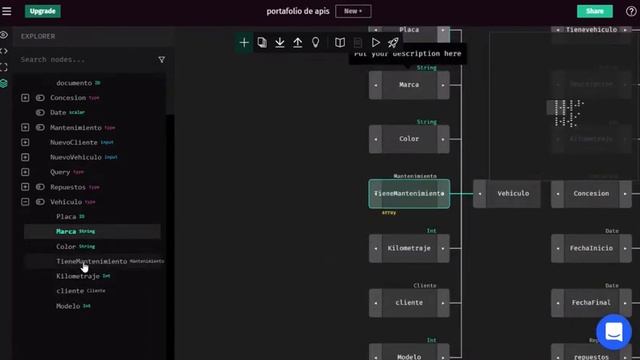The width and height of the screenshot is (640, 360).
Task: Open the code view icon in sidebar
Action: pyautogui.click(x=4, y=51)
